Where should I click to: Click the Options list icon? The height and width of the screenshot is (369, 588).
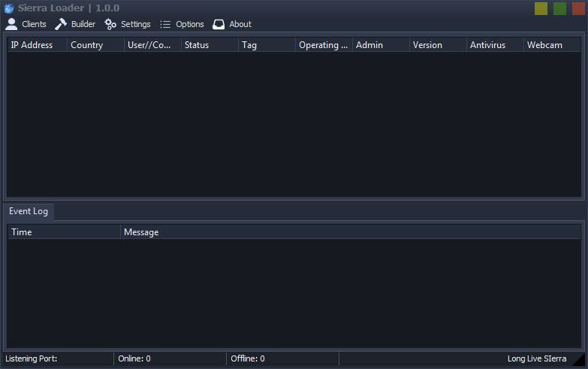pyautogui.click(x=165, y=24)
